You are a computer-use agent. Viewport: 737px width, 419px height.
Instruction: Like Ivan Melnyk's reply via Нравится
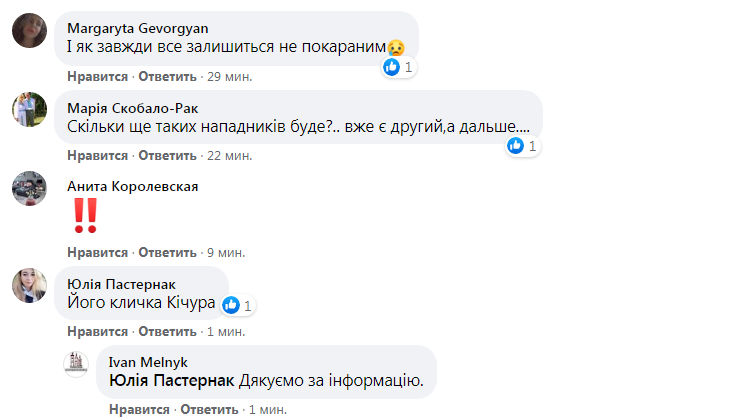click(x=138, y=409)
